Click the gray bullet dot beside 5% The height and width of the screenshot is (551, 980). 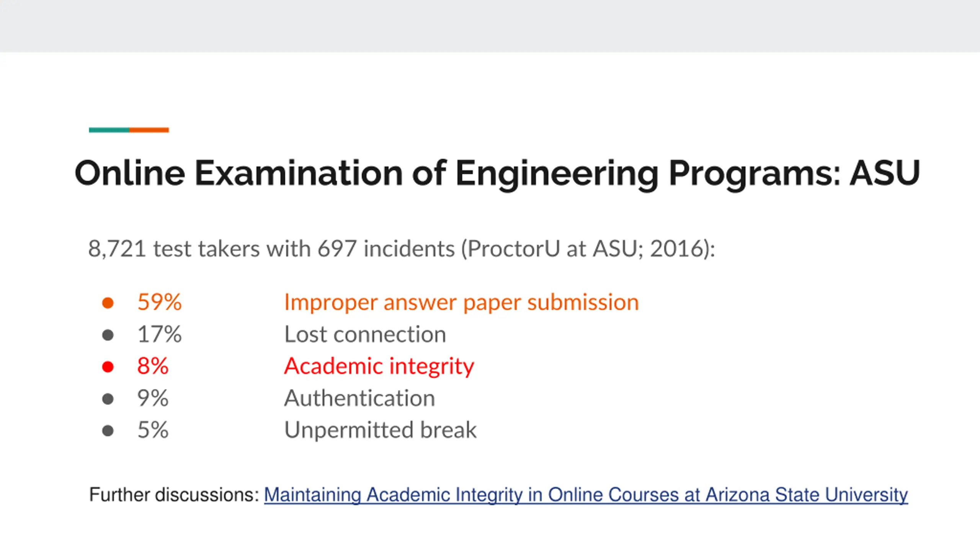point(108,430)
